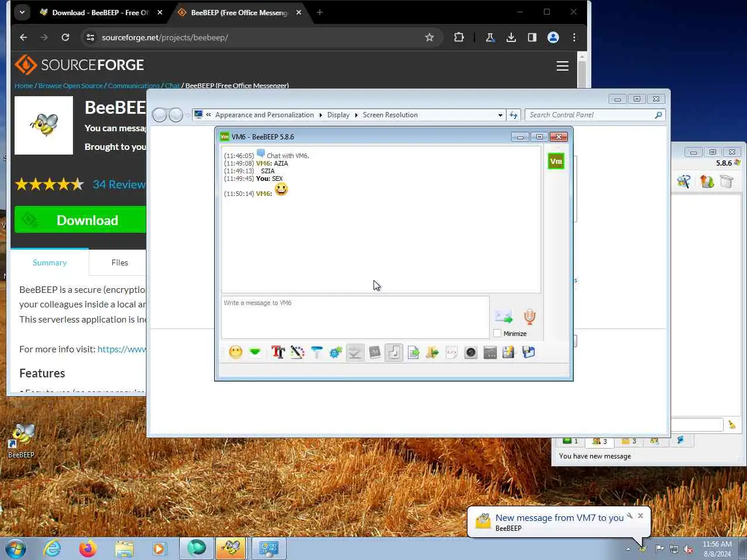Open a new Chrome tab with plus button
Image resolution: width=747 pixels, height=560 pixels.
[x=319, y=12]
